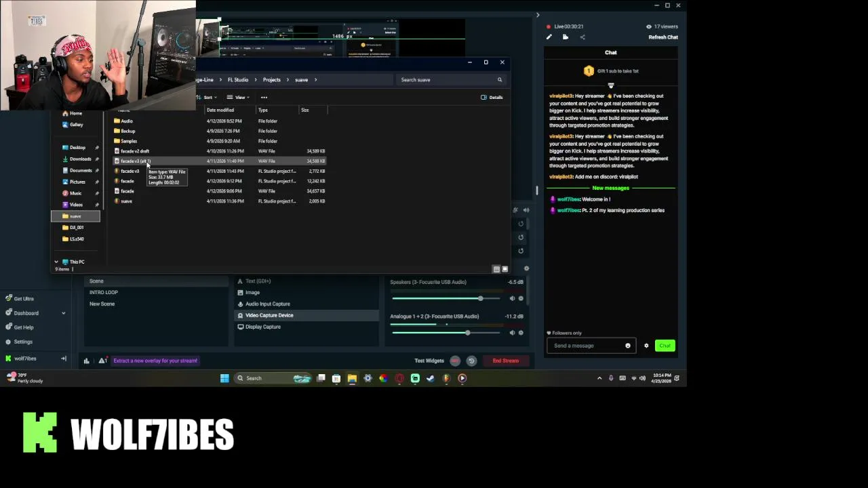Click the alert notification icon in footer
The width and height of the screenshot is (868, 488).
click(102, 361)
